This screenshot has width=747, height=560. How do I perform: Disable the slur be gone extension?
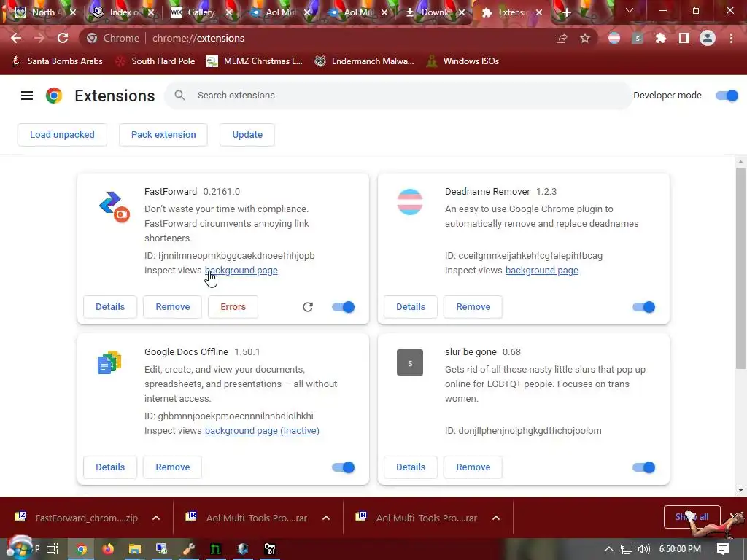coord(643,467)
